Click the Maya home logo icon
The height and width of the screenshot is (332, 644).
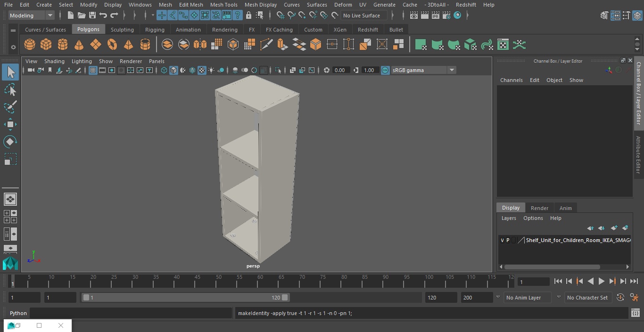pos(10,263)
